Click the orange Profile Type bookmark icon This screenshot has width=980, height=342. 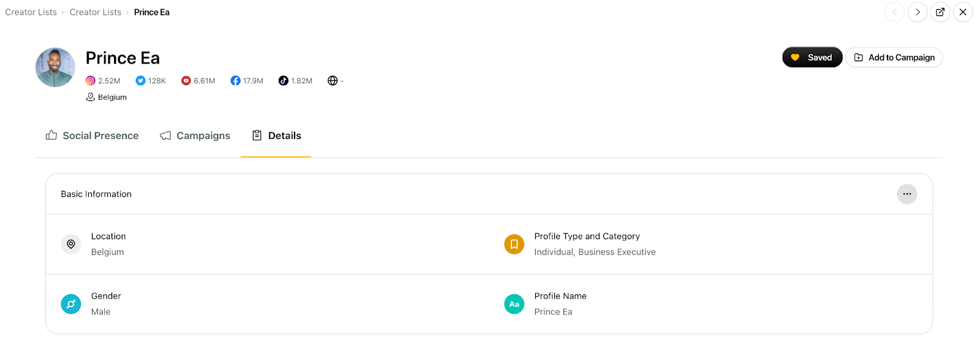pos(514,244)
